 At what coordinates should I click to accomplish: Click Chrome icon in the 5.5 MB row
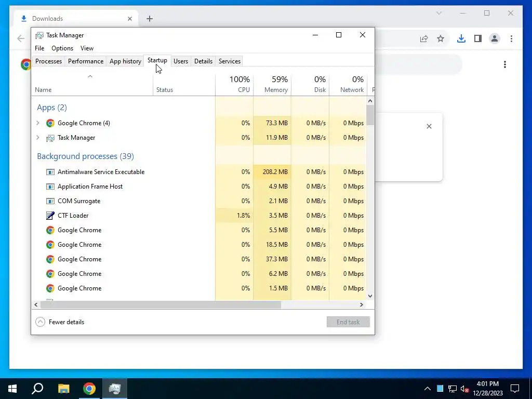[x=50, y=230]
